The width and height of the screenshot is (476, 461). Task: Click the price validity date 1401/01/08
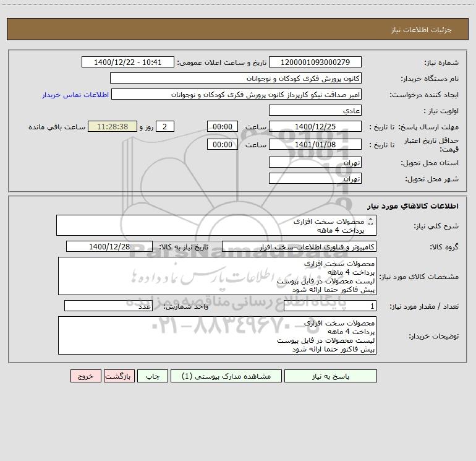point(315,144)
